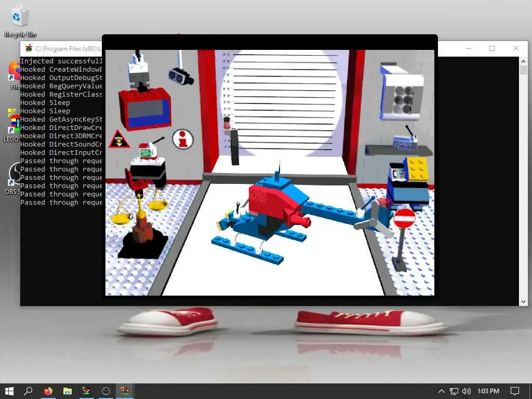Click the 1:03 PM clock
Image resolution: width=532 pixels, height=399 pixels.
488,391
